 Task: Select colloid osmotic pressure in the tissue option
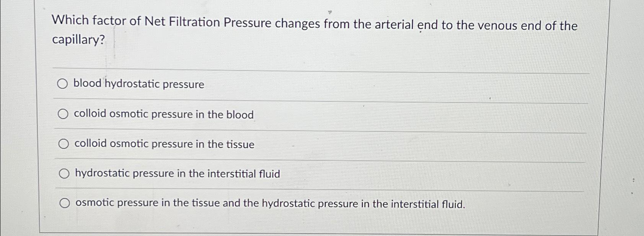(x=64, y=143)
